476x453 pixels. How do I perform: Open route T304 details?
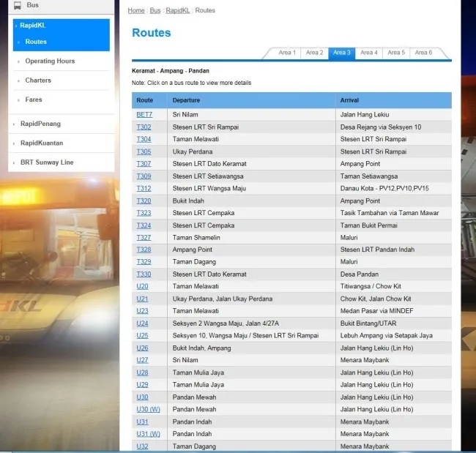click(x=144, y=139)
